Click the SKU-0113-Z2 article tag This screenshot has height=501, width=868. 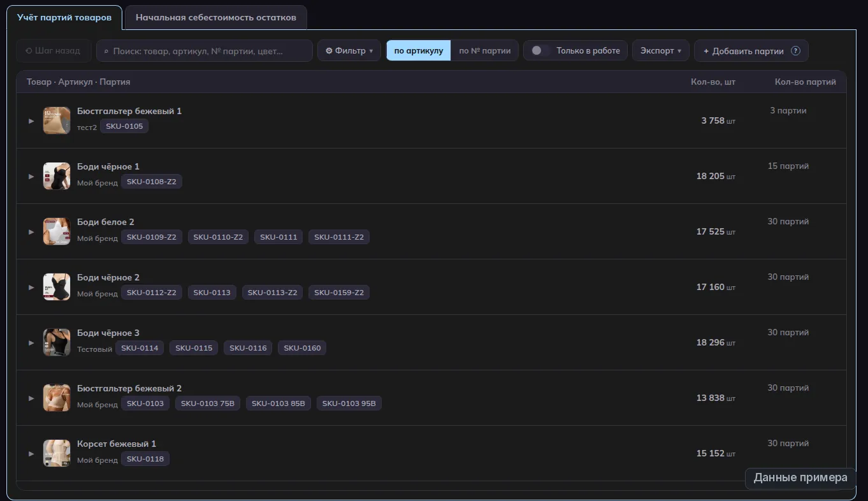click(x=273, y=293)
